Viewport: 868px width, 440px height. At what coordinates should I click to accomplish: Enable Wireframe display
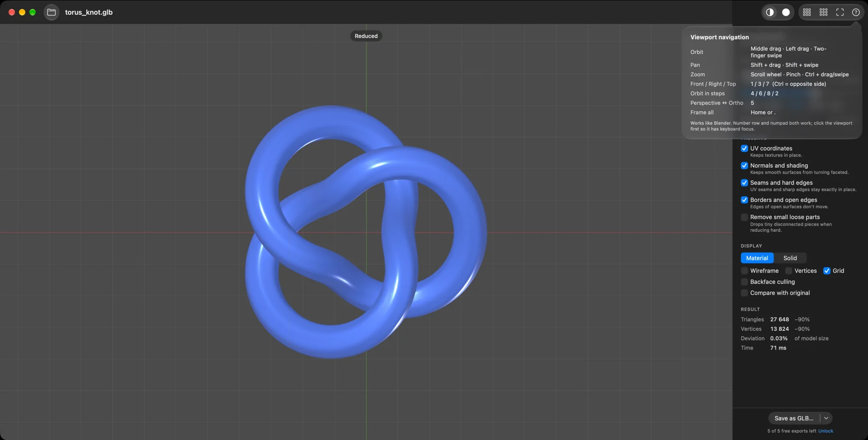[x=744, y=271]
